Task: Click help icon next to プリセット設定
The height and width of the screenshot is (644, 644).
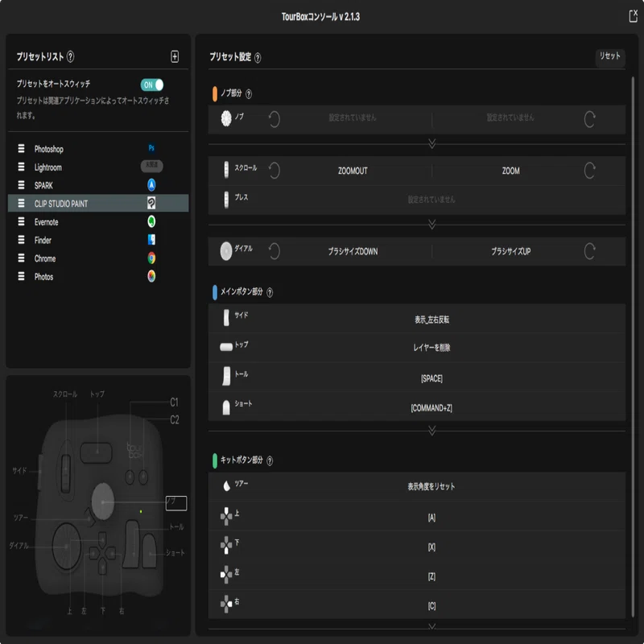Action: click(258, 58)
